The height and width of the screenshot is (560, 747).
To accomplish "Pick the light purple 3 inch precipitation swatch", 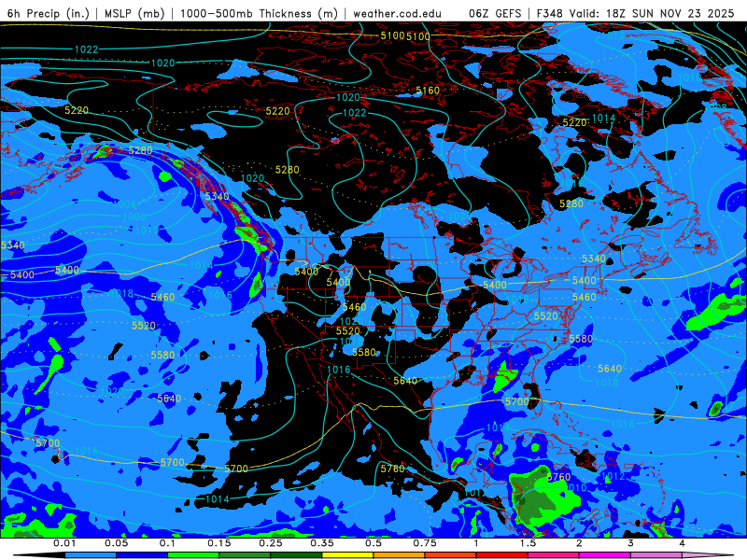I will coord(656,555).
